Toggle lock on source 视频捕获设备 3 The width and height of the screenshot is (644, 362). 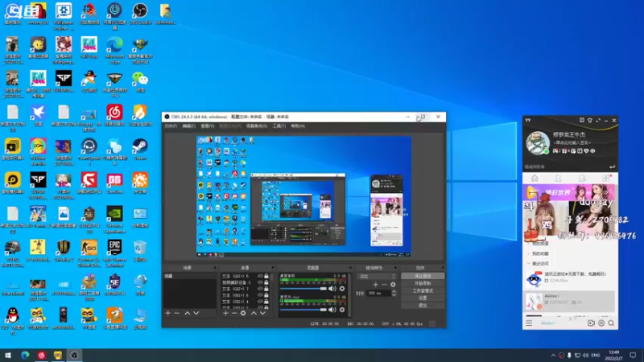[266, 282]
